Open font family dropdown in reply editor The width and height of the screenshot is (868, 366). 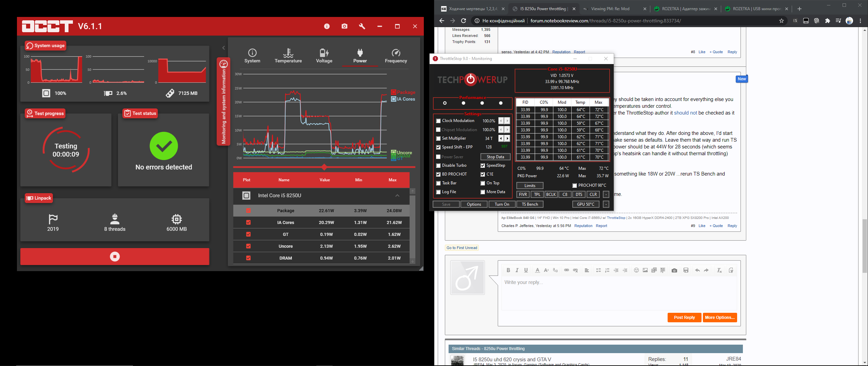click(x=555, y=270)
